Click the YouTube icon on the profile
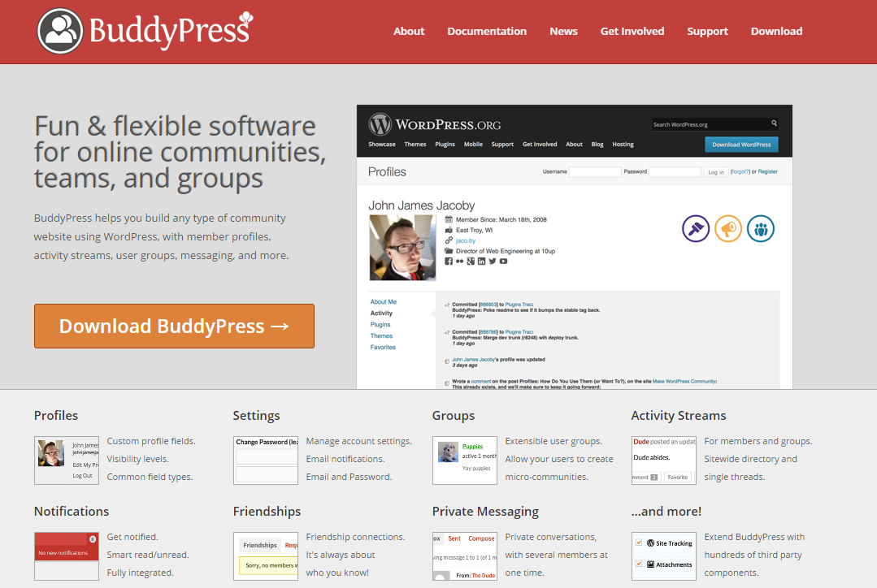 pyautogui.click(x=503, y=261)
